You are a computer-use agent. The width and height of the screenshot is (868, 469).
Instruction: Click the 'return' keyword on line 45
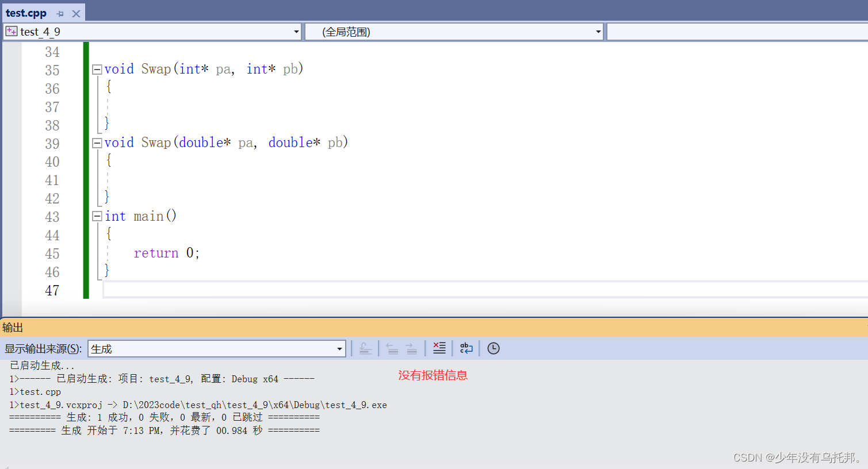tap(156, 253)
